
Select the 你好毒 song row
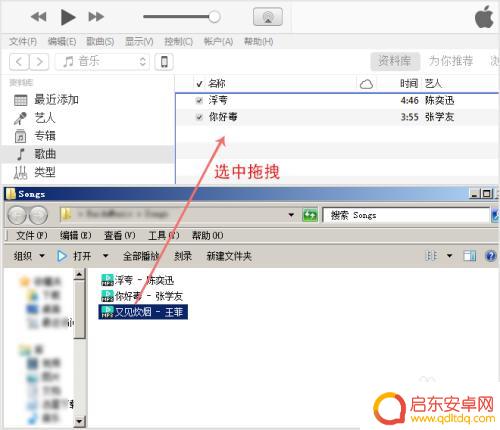(337, 117)
